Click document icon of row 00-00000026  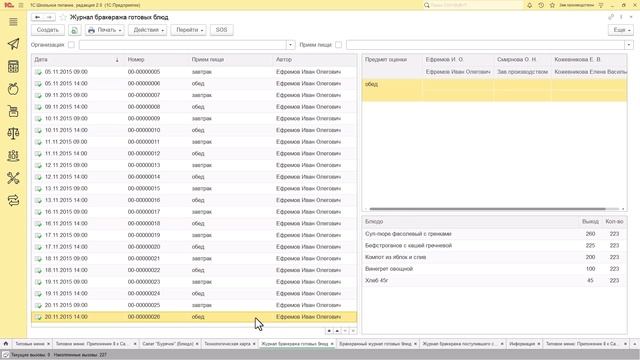point(38,317)
